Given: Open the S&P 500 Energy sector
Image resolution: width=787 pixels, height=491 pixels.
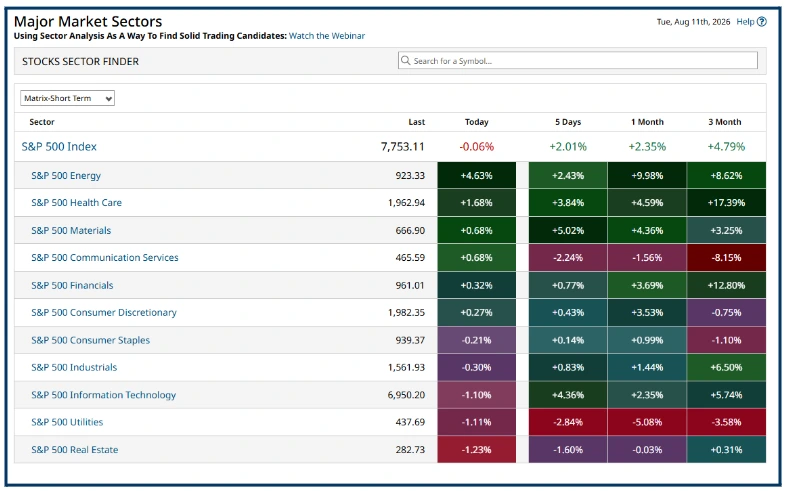Looking at the screenshot, I should coord(66,176).
